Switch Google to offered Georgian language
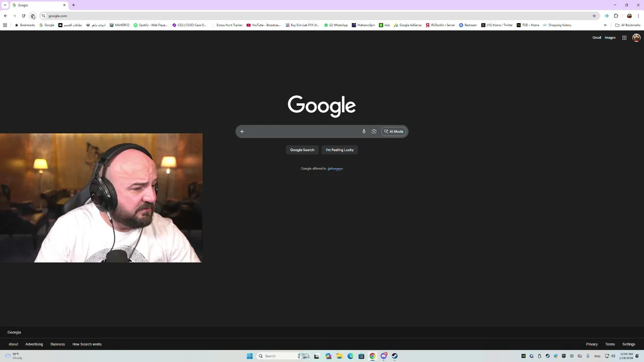 pyautogui.click(x=335, y=169)
